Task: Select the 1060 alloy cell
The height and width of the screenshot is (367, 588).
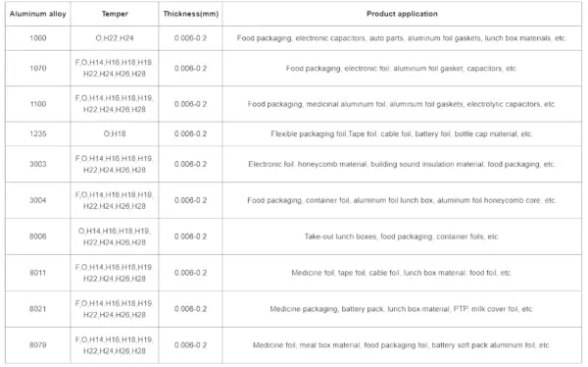Action: pos(38,38)
